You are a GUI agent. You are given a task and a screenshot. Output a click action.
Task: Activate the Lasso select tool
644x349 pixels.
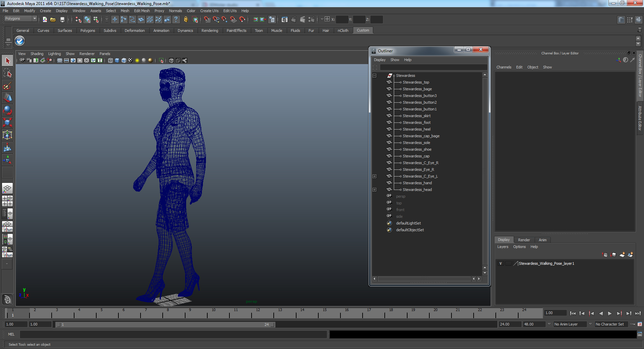tap(7, 73)
